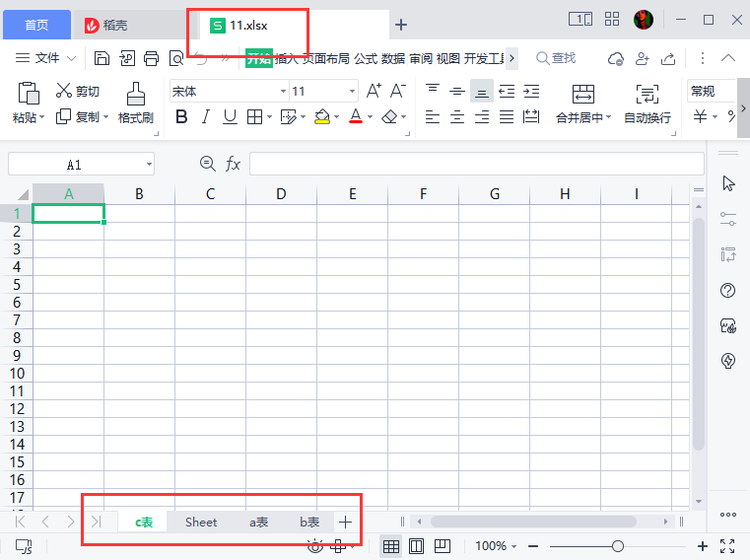The width and height of the screenshot is (750, 560).
Task: Click the zoom in plus button
Action: point(702,546)
